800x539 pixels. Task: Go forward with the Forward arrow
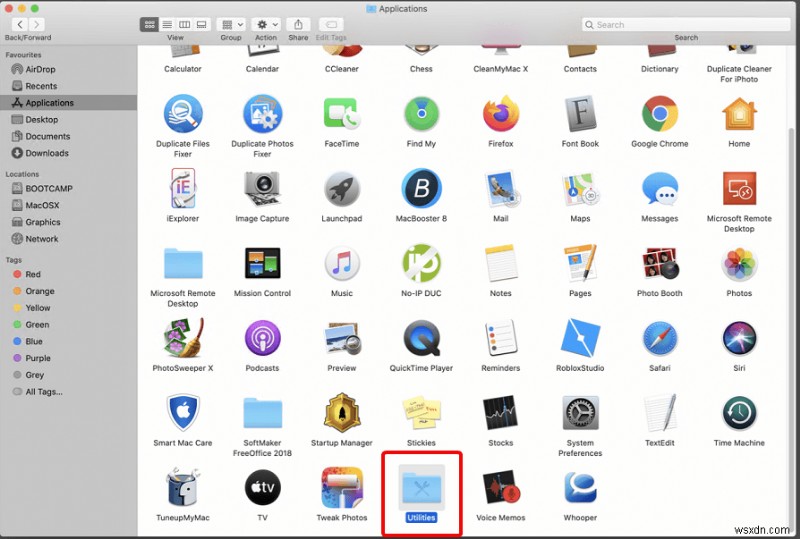click(37, 24)
